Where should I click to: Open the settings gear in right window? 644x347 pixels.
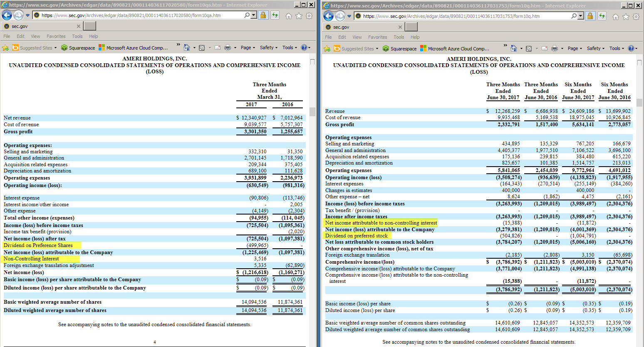[x=636, y=17]
